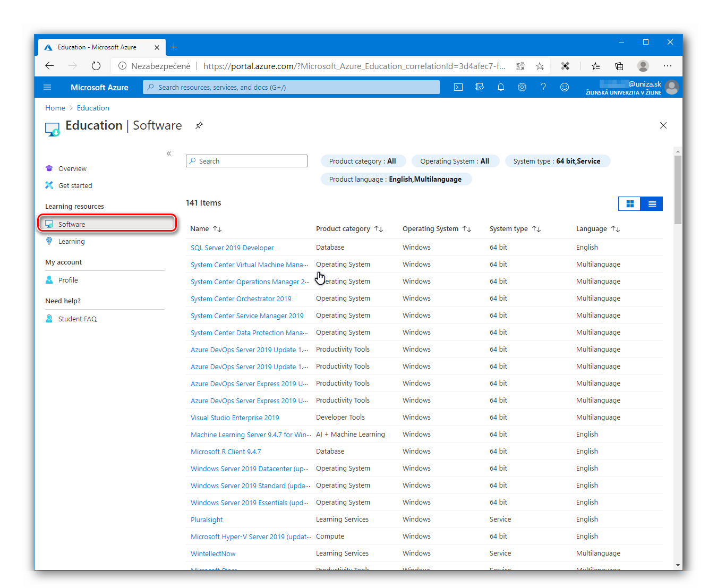Toggle sorting on System type column

(x=536, y=228)
